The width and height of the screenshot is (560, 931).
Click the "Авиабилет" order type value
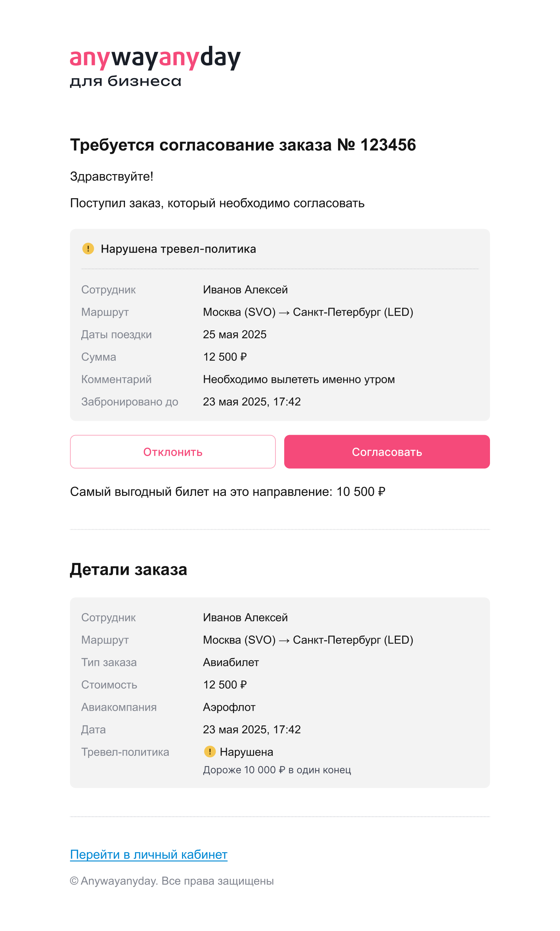[x=231, y=662]
